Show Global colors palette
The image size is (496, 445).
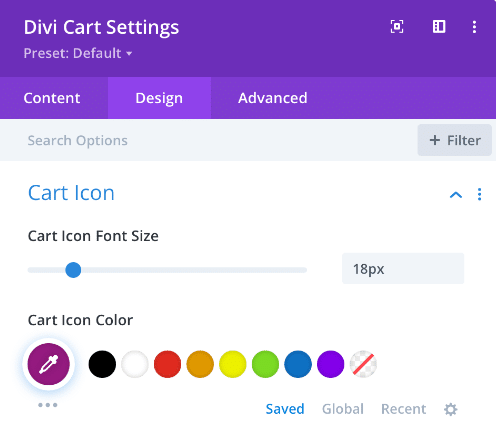tap(343, 409)
